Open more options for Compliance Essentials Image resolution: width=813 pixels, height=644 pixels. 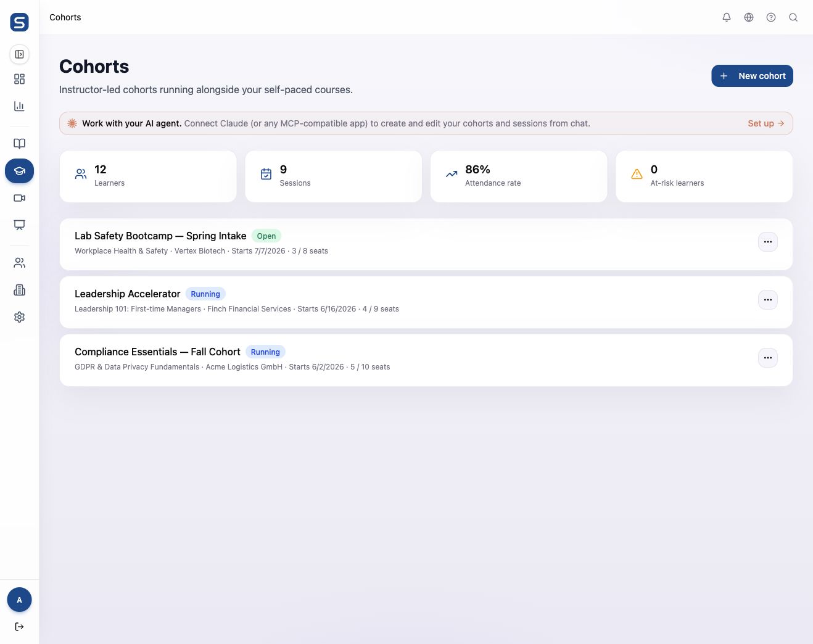point(768,358)
